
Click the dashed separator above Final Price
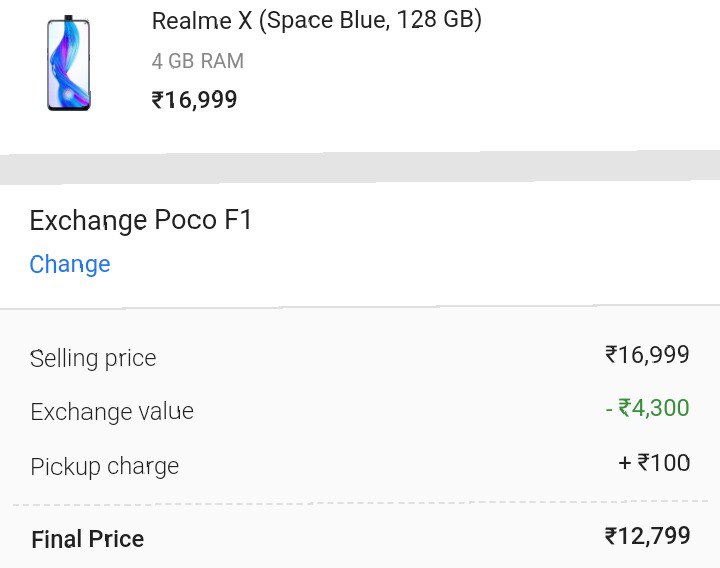360,503
